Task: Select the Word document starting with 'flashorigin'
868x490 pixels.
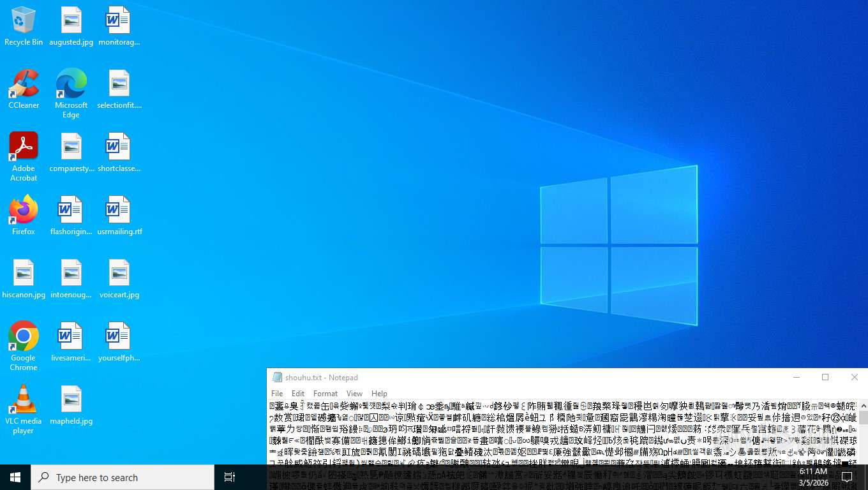Action: tap(71, 216)
